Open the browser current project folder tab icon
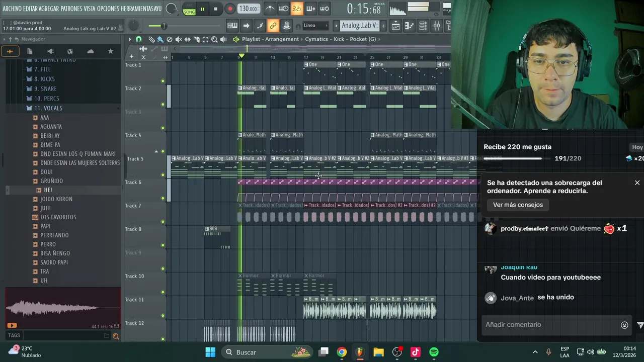 (x=30, y=51)
